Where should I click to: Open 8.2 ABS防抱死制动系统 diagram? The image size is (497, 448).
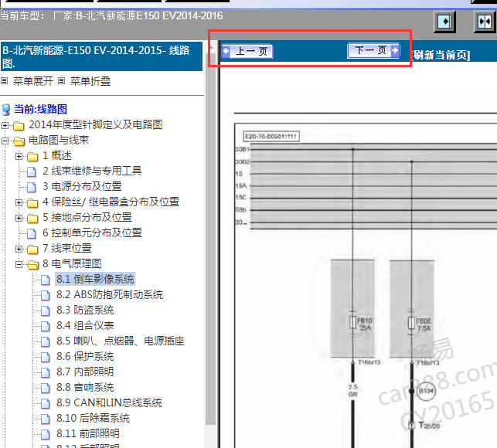pyautogui.click(x=110, y=294)
